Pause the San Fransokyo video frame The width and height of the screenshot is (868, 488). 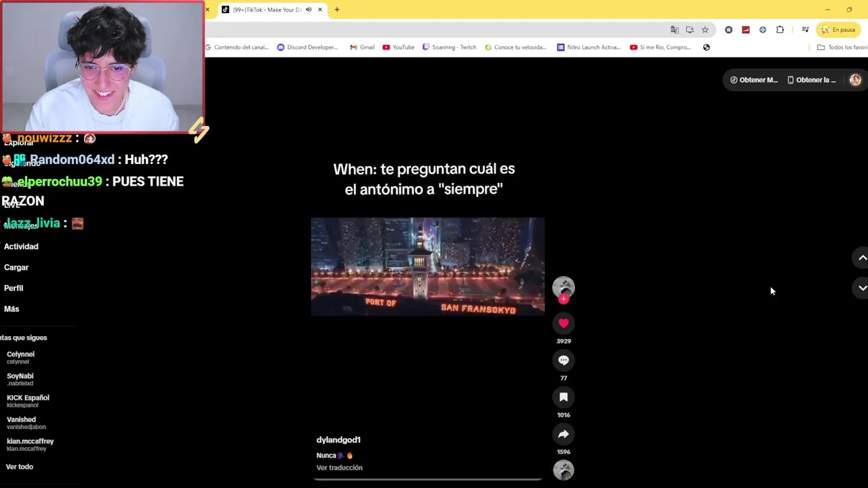(x=427, y=266)
